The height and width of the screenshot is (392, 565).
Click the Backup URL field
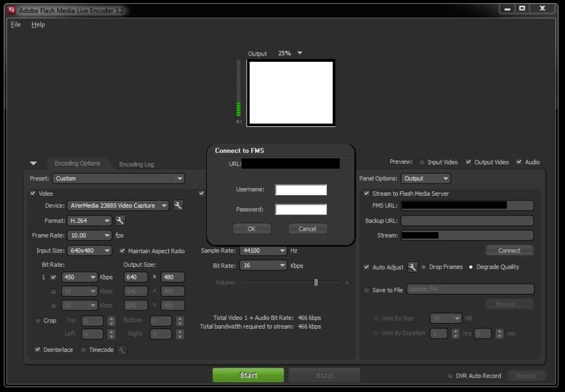(x=467, y=221)
